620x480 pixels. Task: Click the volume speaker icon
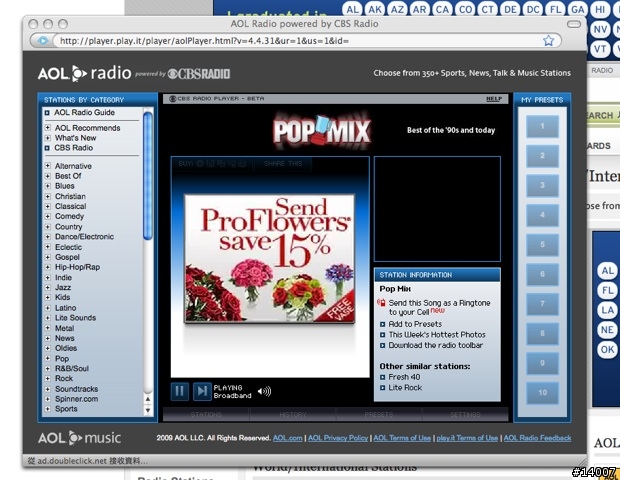pos(264,391)
